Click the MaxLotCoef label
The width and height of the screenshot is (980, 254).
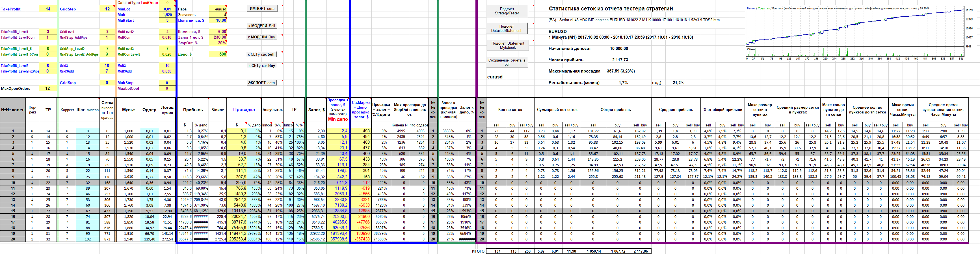pyautogui.click(x=128, y=88)
